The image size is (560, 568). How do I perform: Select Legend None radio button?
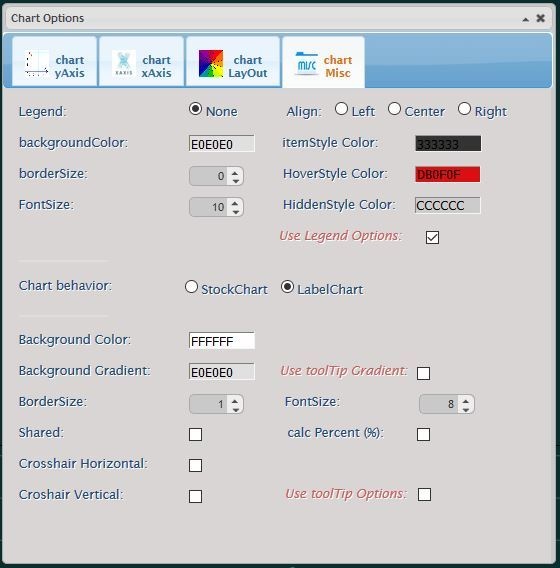[195, 109]
